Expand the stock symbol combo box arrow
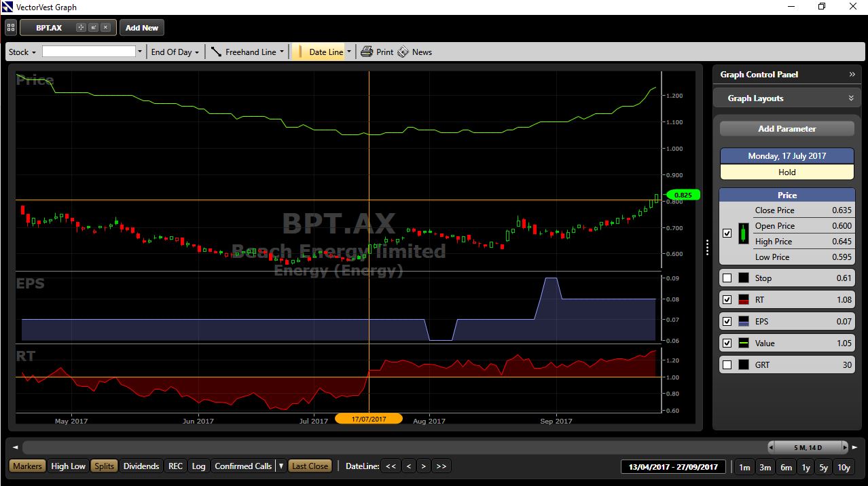 tap(140, 52)
